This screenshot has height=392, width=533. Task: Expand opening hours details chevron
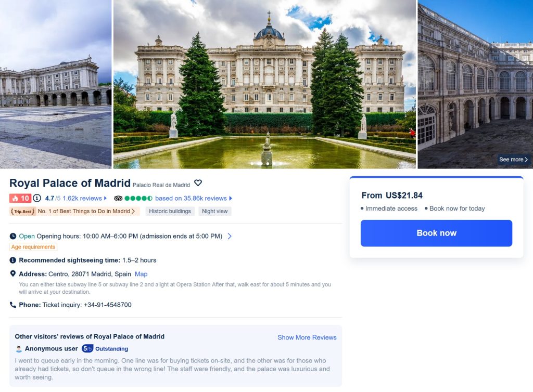[x=230, y=236]
